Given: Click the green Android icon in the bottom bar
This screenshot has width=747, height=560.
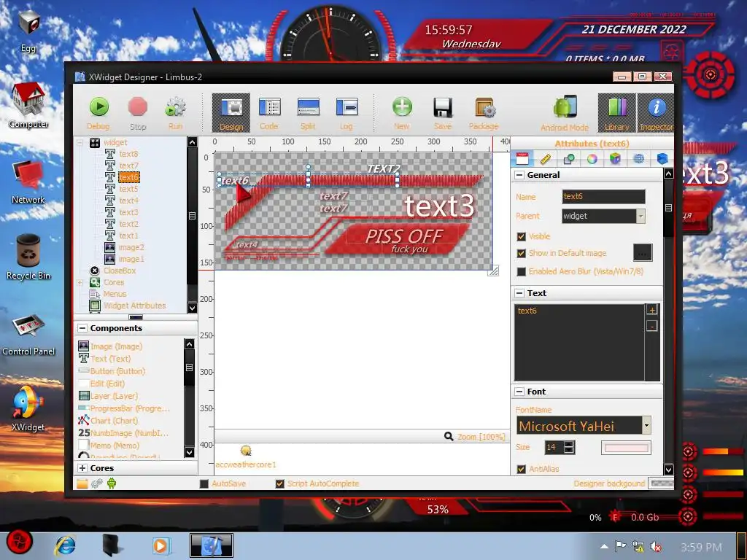Looking at the screenshot, I should [x=112, y=483].
